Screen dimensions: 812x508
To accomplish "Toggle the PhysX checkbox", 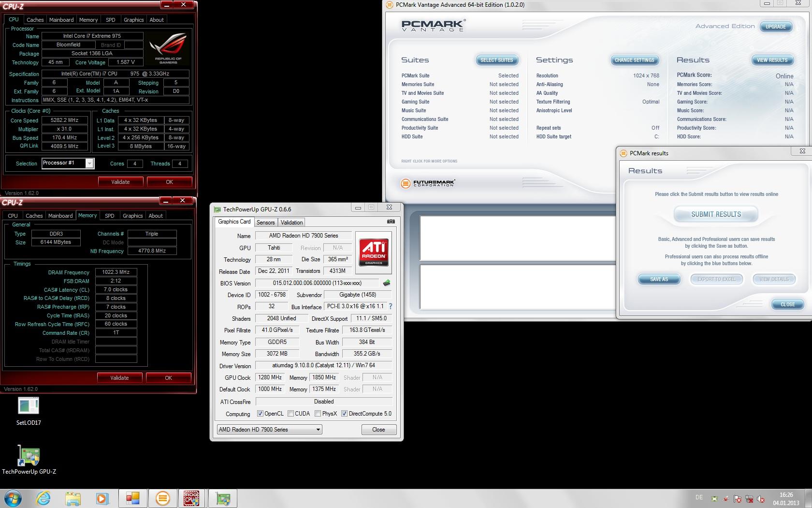I will pyautogui.click(x=318, y=414).
